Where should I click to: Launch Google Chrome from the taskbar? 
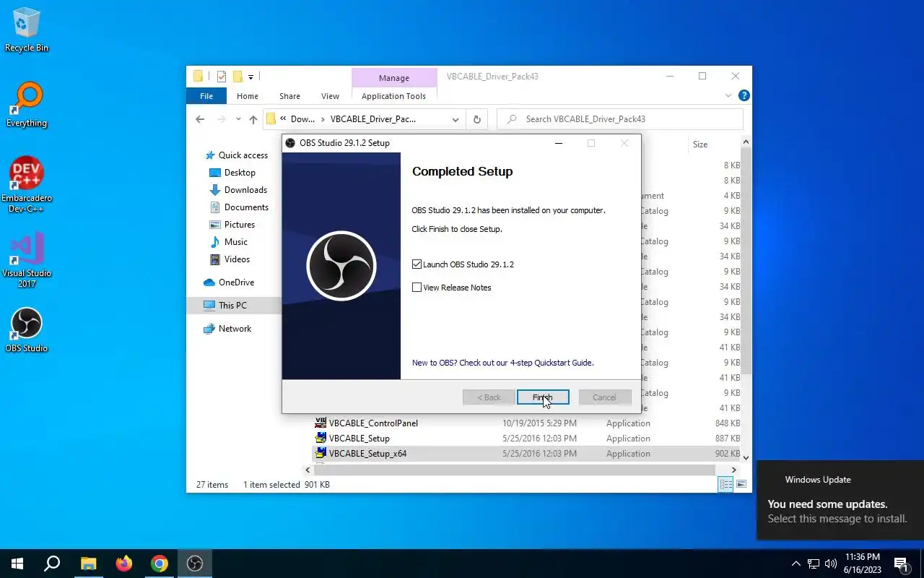click(x=160, y=564)
